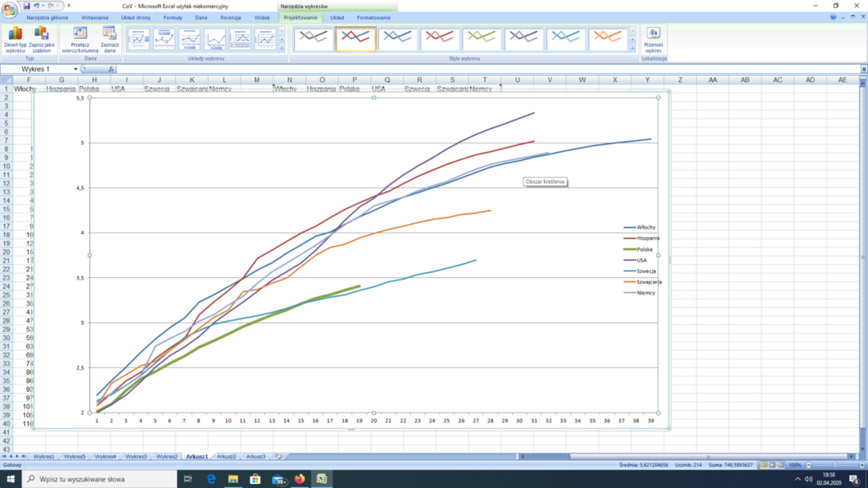Switch to Page Layout view in status bar

pos(772,466)
